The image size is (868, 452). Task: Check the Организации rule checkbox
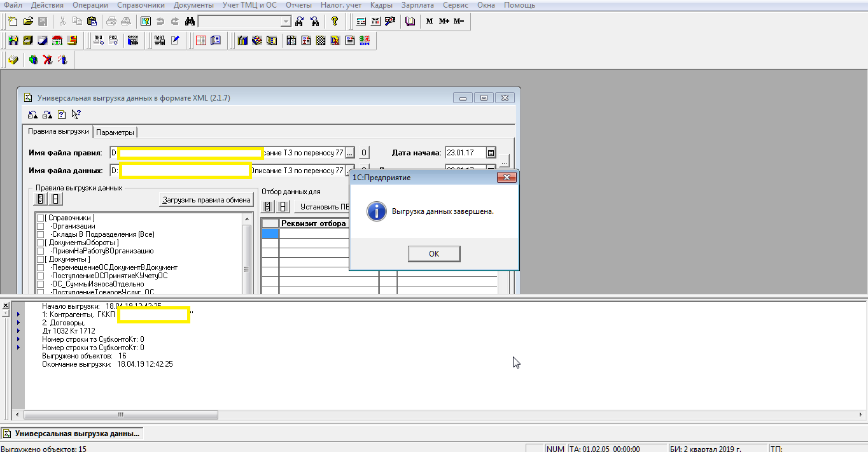point(41,226)
